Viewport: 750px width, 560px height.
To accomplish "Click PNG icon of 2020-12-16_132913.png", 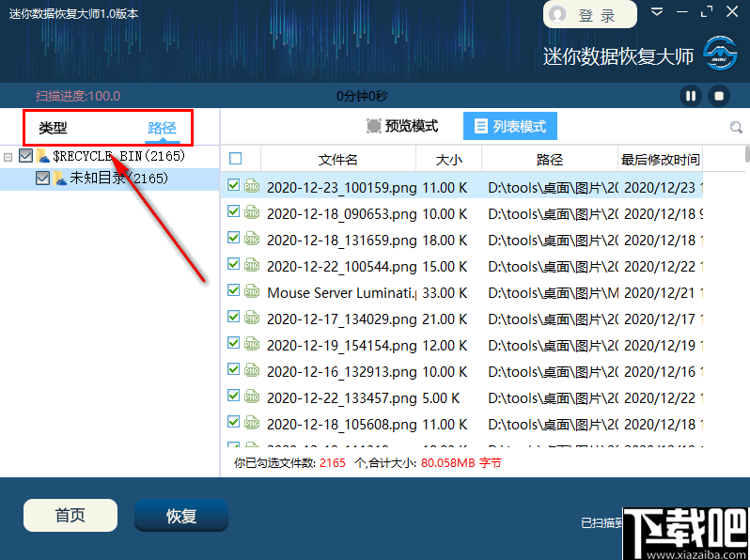I will tap(252, 369).
